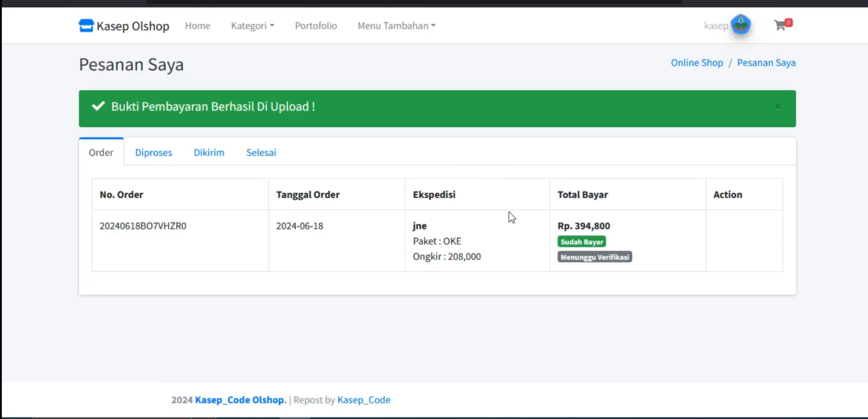This screenshot has height=419, width=868.
Task: Click the Menunggu Verifikasi badge
Action: tap(595, 257)
